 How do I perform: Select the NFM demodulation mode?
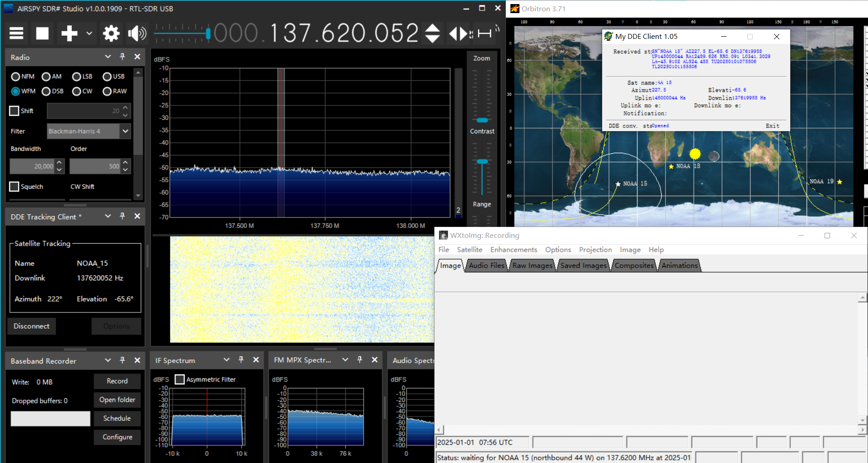[x=16, y=77]
